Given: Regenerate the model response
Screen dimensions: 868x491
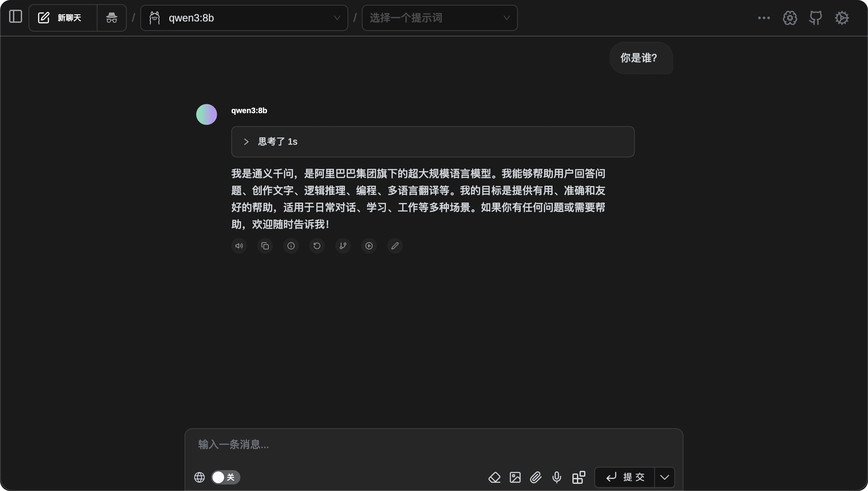Looking at the screenshot, I should (x=317, y=246).
